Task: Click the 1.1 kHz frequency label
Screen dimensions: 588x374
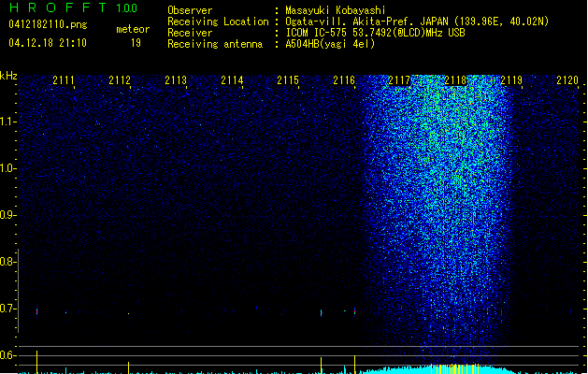Action: [x=7, y=122]
